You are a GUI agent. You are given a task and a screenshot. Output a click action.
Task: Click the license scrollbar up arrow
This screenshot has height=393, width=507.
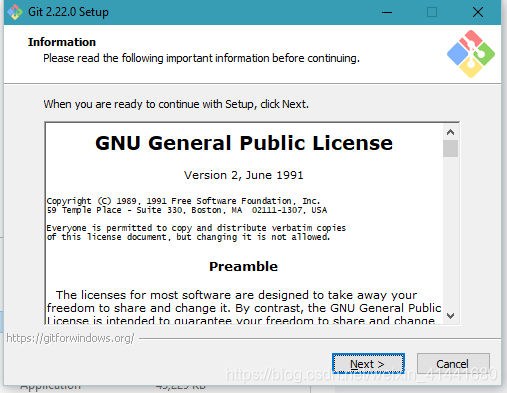[450, 132]
